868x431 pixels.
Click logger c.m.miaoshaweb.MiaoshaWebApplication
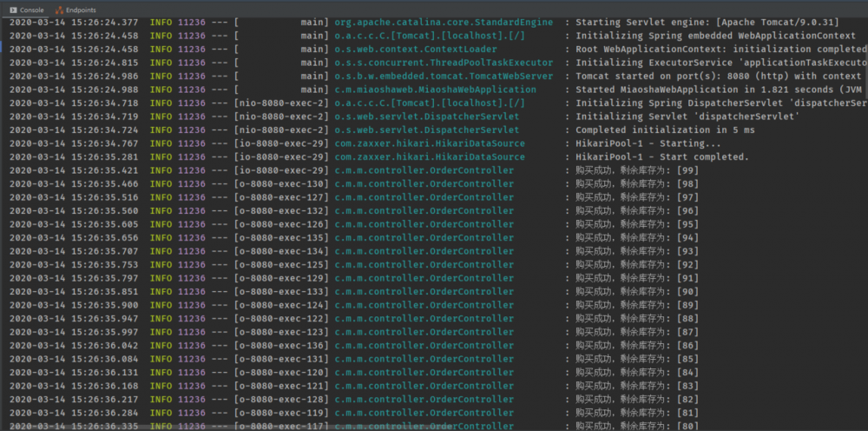[435, 90]
